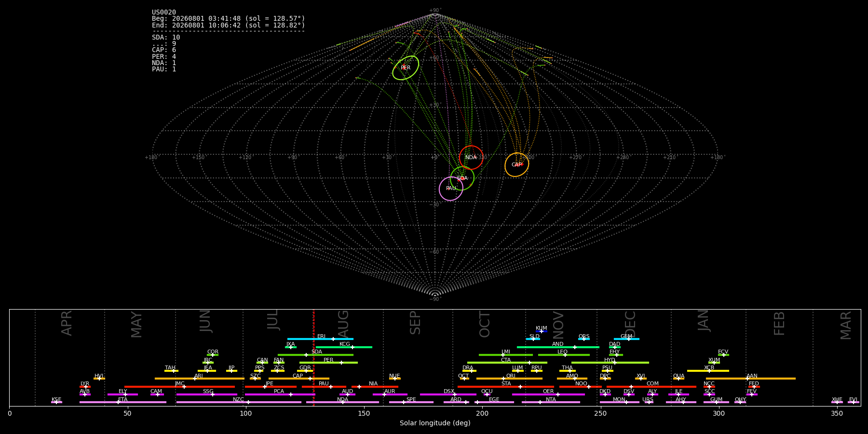Viewport: 868px width, 434px height.
Task: Select the HYD shower bar in timeline
Action: point(610,363)
